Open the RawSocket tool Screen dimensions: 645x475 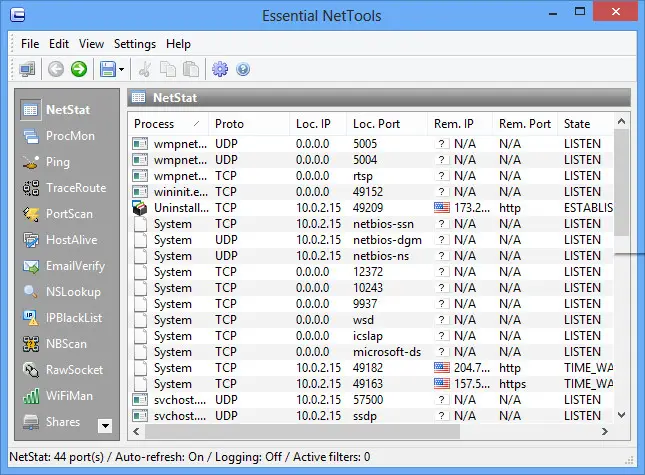coord(63,370)
